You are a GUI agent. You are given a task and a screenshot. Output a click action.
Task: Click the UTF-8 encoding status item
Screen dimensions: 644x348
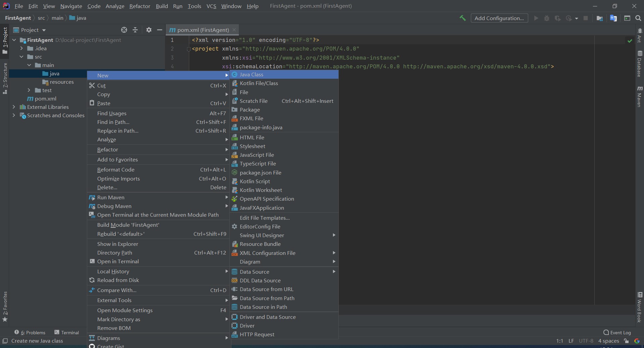tap(586, 341)
